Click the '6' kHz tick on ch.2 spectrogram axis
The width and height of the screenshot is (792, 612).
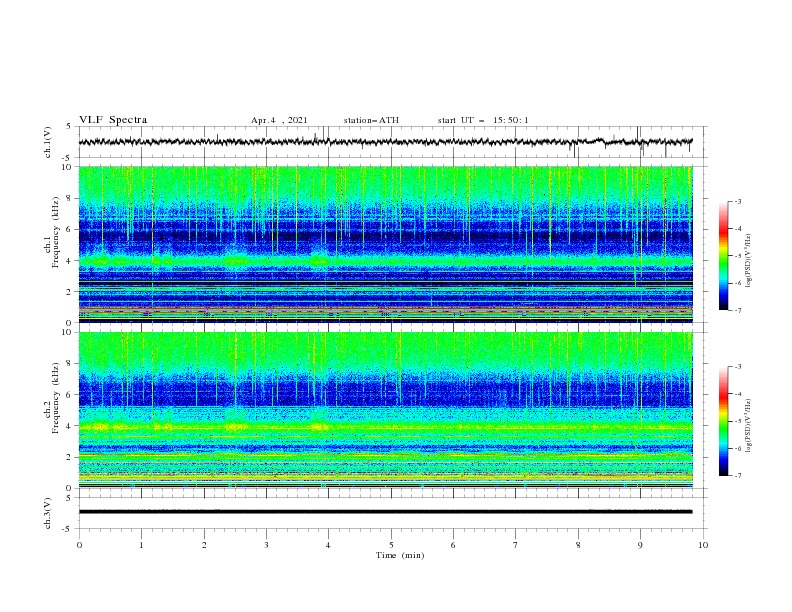point(70,395)
